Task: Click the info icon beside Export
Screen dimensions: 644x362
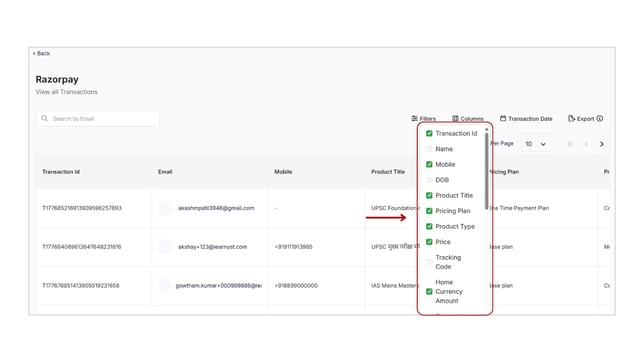Action: tap(600, 118)
